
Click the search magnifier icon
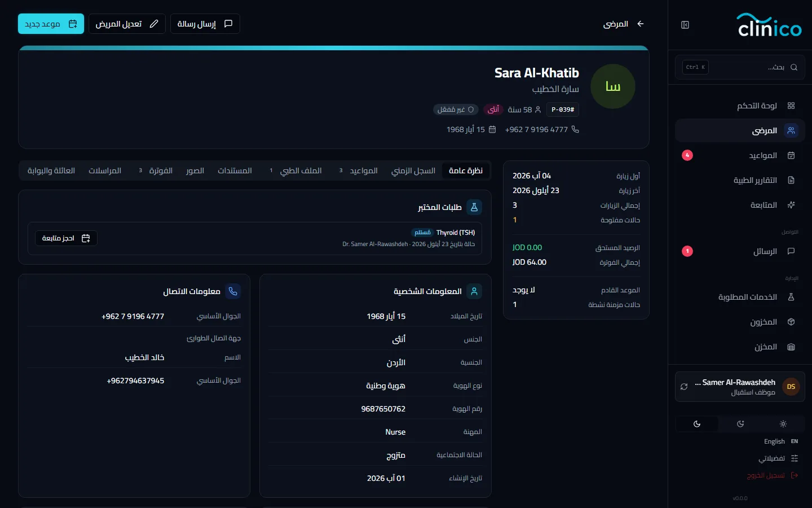(794, 67)
